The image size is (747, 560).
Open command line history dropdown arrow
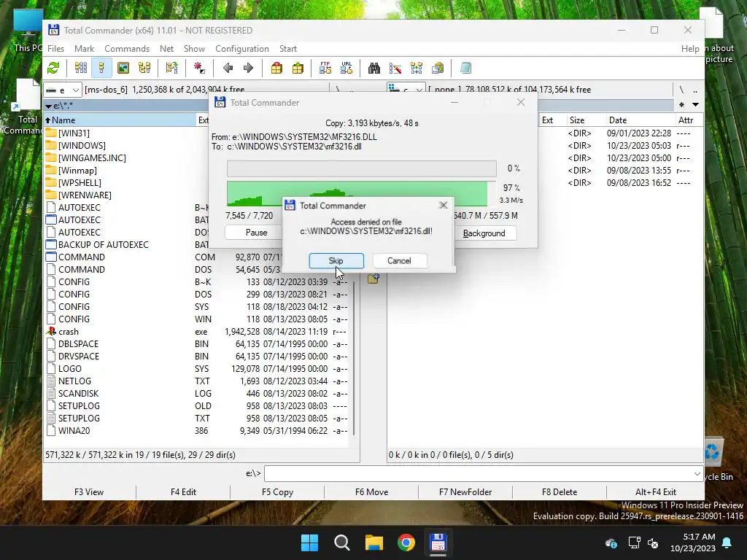(697, 474)
